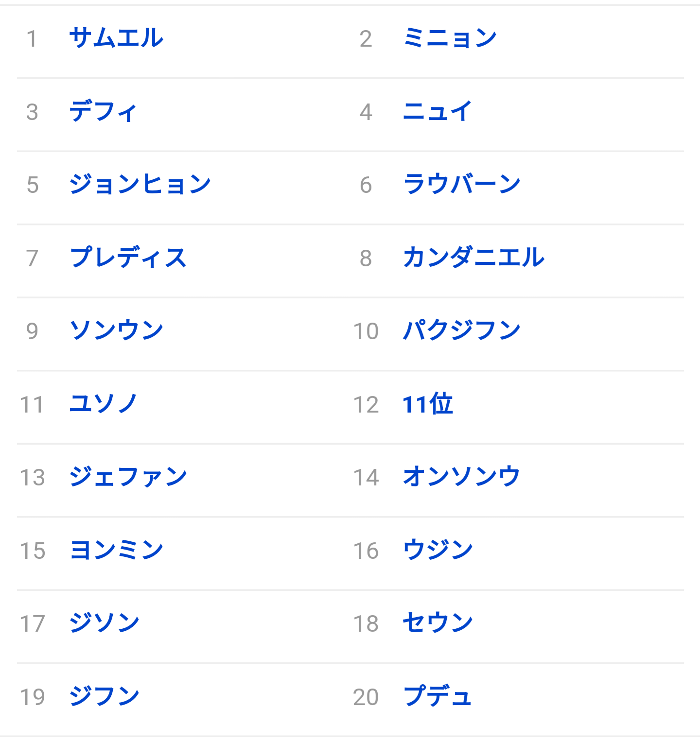Click the カンダニエル link

click(x=473, y=258)
